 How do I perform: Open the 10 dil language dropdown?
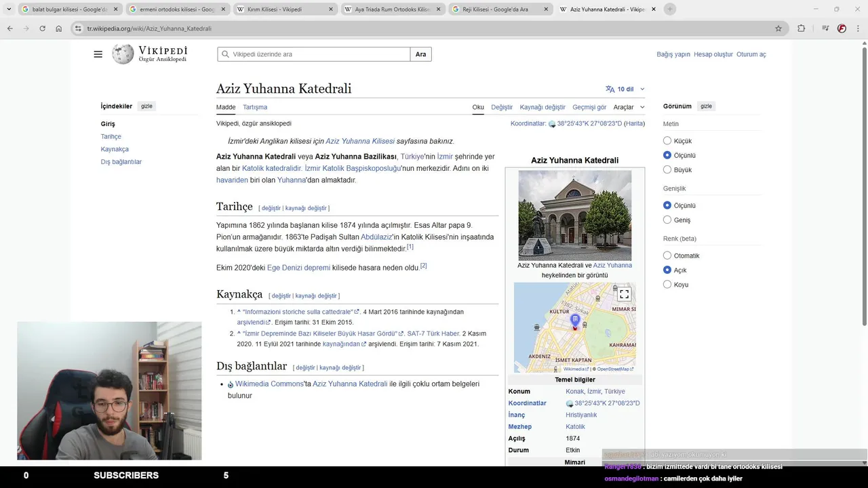[x=625, y=89]
